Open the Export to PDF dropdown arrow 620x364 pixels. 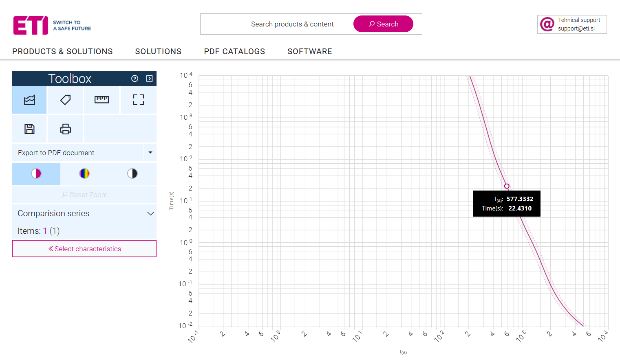coord(150,153)
